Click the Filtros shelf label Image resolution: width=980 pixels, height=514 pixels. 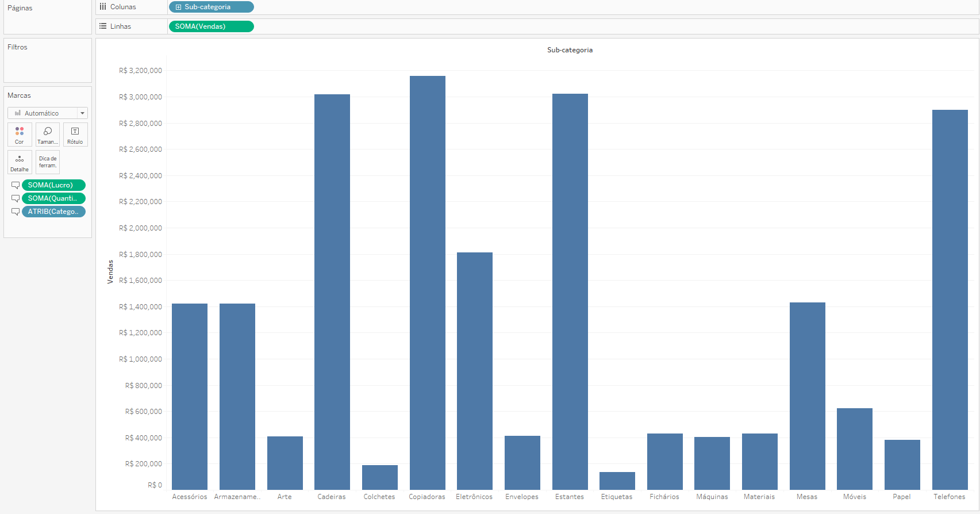tap(17, 47)
